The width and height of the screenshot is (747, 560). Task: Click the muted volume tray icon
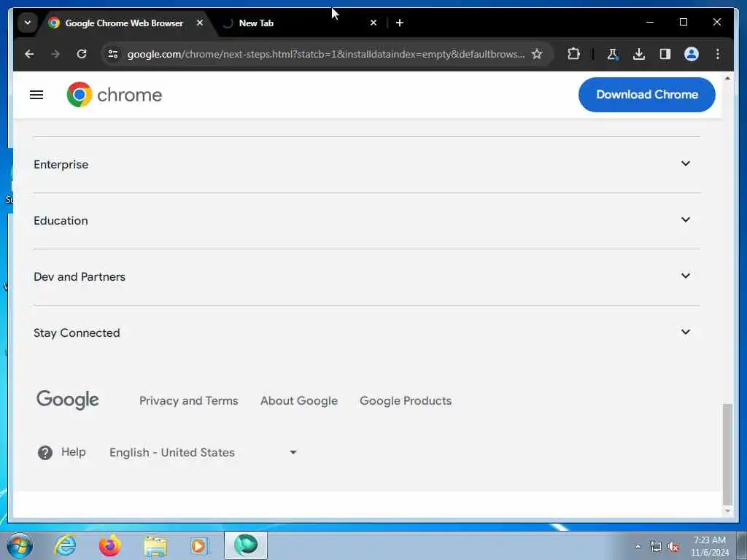[x=673, y=547]
